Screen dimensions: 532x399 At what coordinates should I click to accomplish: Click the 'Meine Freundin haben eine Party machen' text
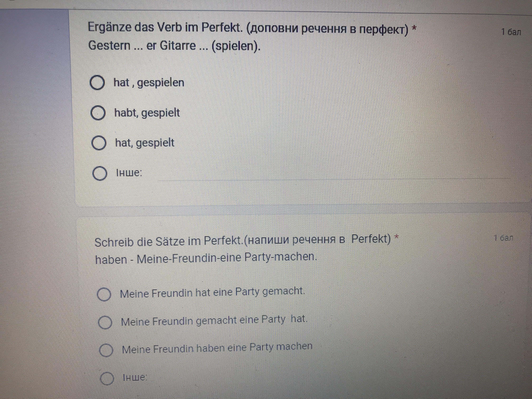pos(217,348)
